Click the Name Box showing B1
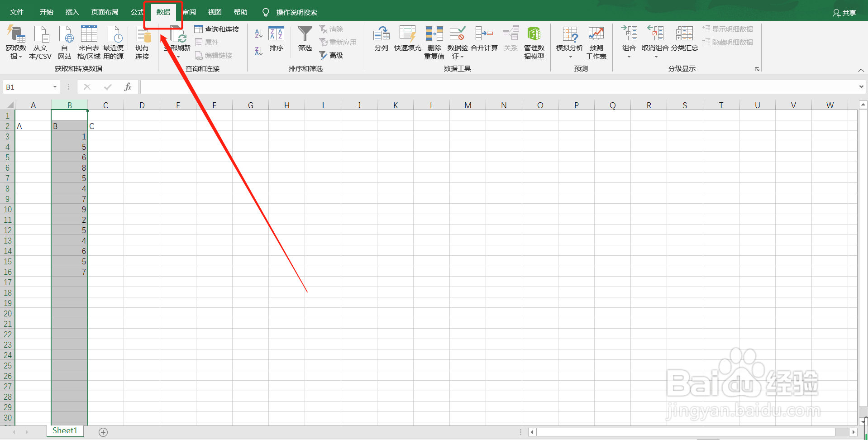Image resolution: width=868 pixels, height=440 pixels. [27, 87]
